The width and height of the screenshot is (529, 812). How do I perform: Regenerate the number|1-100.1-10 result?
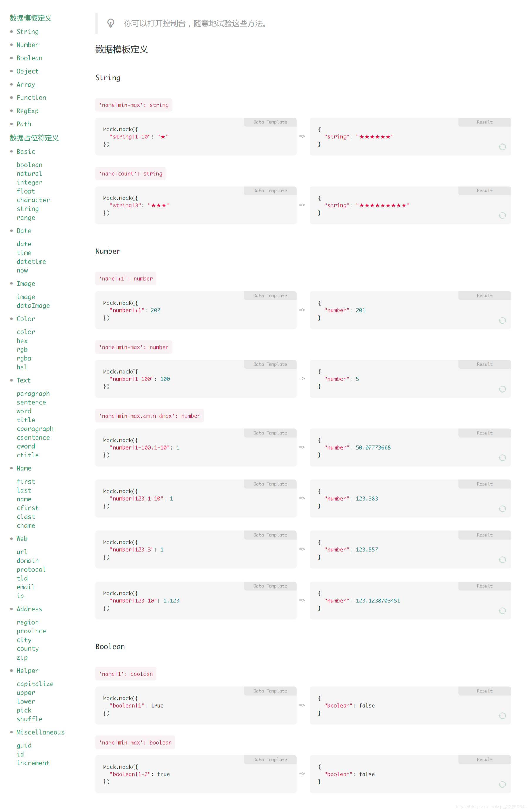click(x=502, y=458)
